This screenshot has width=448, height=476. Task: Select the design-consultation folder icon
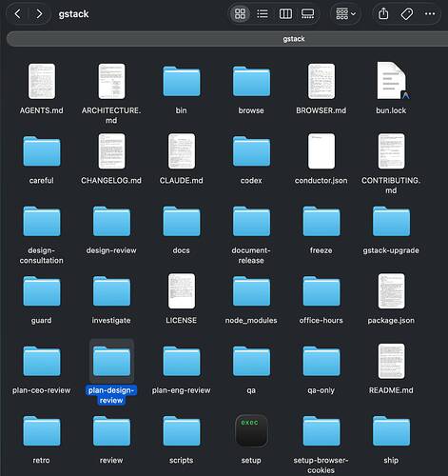[42, 221]
